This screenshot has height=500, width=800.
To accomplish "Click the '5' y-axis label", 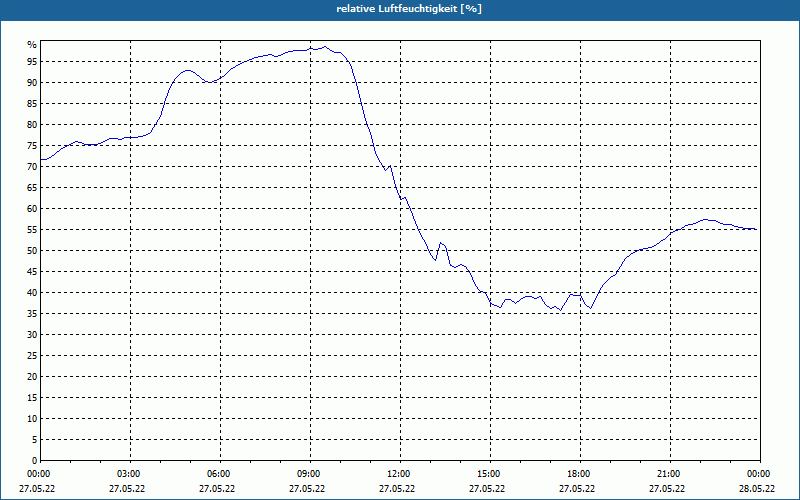I will click(x=34, y=440).
